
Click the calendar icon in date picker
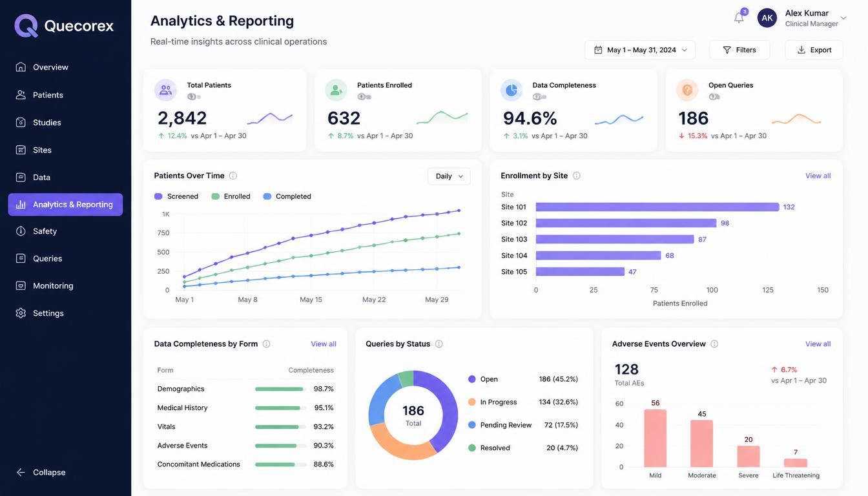point(598,50)
